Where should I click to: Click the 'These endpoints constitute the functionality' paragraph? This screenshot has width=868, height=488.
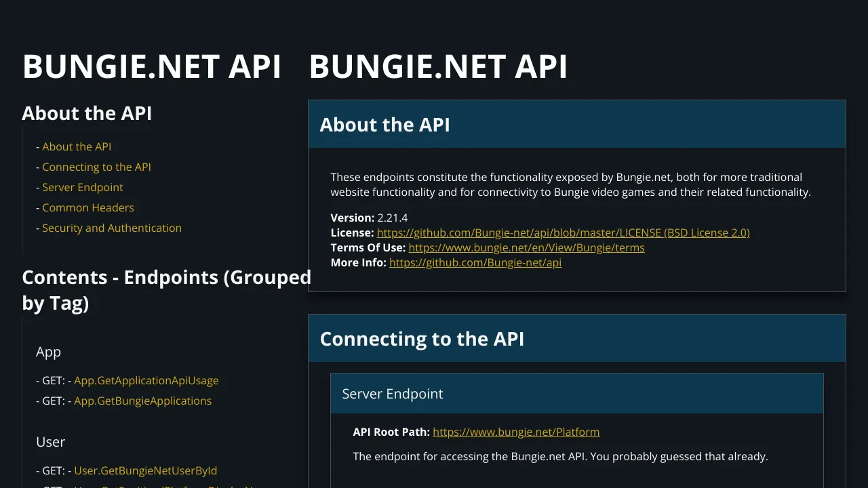pyautogui.click(x=571, y=184)
